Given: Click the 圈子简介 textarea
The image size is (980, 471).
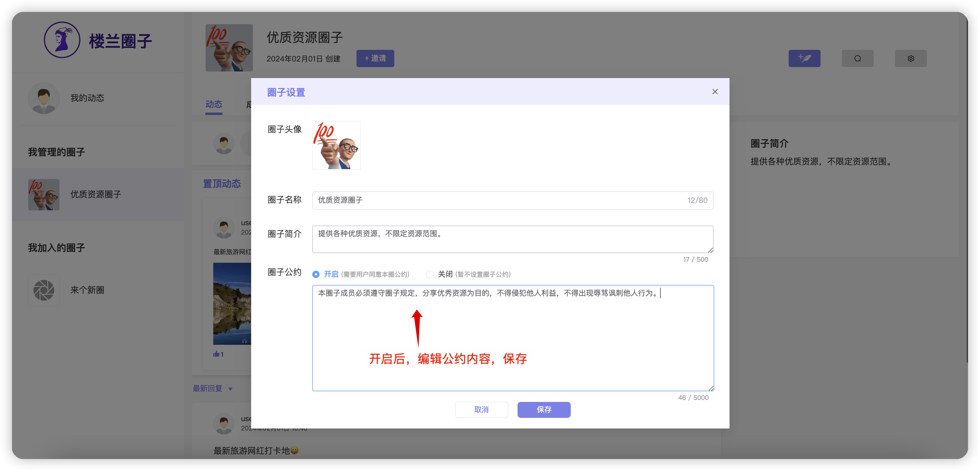Looking at the screenshot, I should [x=513, y=239].
